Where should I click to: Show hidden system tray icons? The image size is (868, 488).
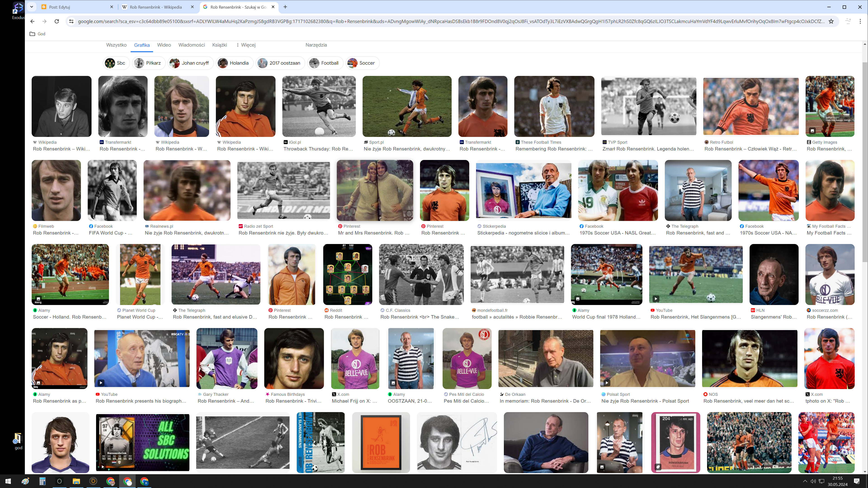(x=805, y=481)
